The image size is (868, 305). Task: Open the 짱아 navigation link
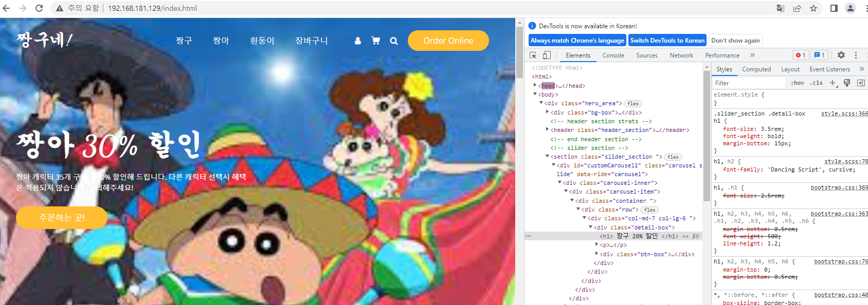coord(221,41)
